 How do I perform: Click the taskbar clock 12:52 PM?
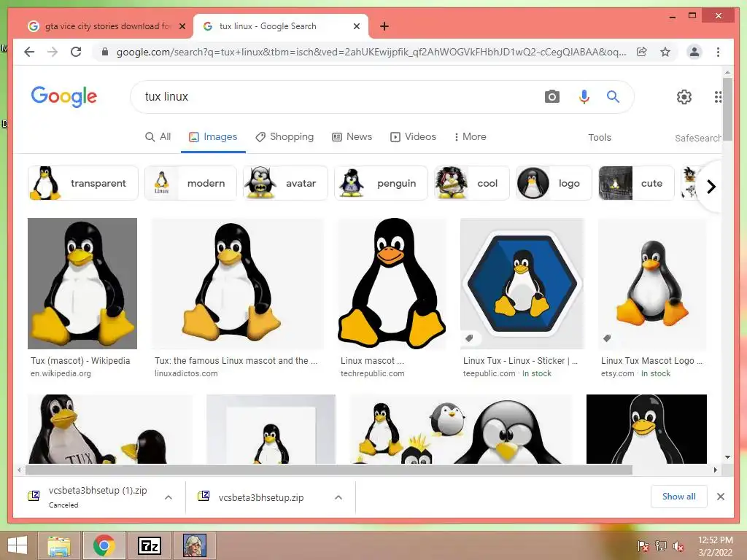[x=715, y=546]
